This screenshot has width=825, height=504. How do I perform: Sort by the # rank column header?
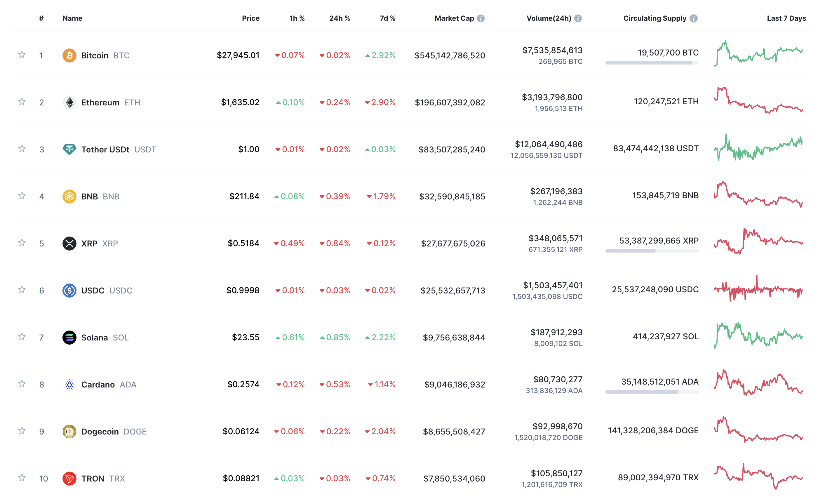point(41,18)
